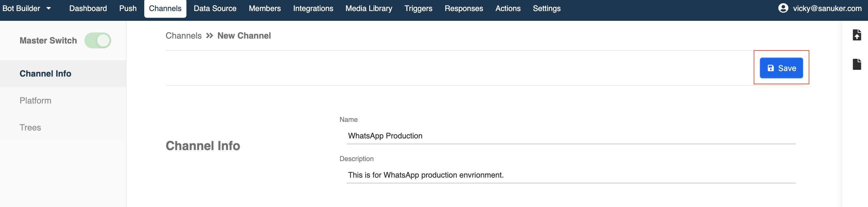This screenshot has height=207, width=868.
Task: Click the Channels breadcrumb link
Action: (x=183, y=36)
